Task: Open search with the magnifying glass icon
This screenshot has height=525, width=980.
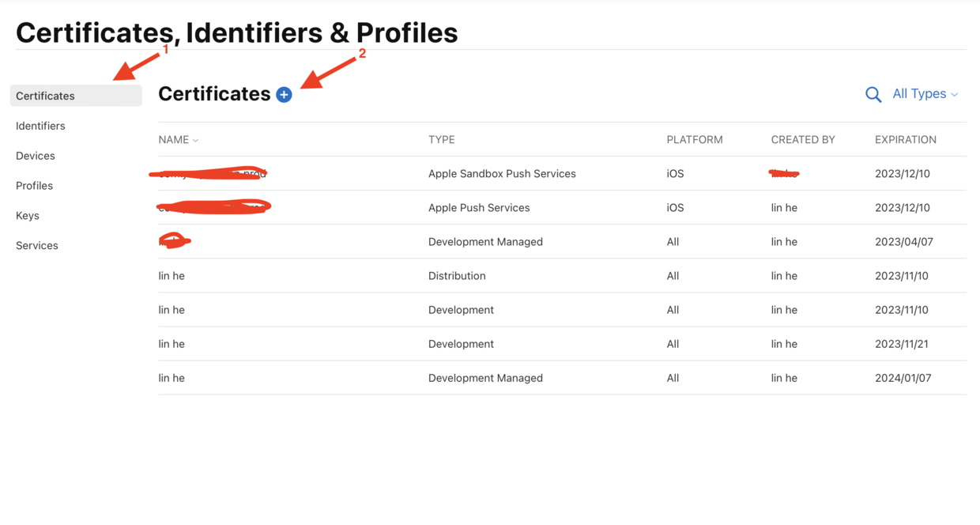Action: tap(873, 95)
